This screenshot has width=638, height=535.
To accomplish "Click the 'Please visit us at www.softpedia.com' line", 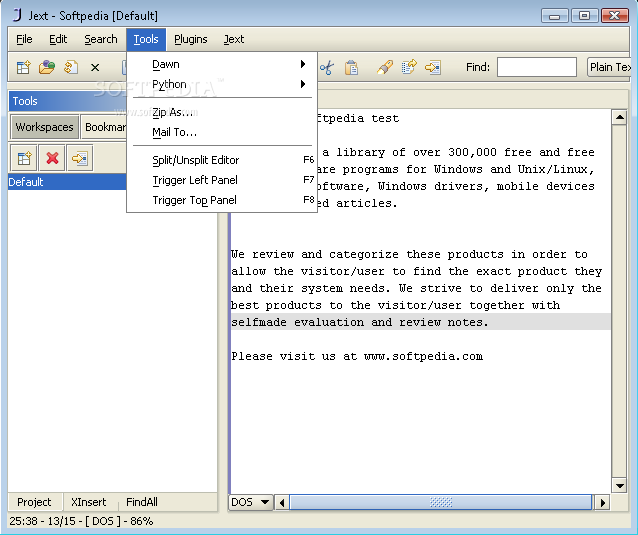I will click(357, 356).
